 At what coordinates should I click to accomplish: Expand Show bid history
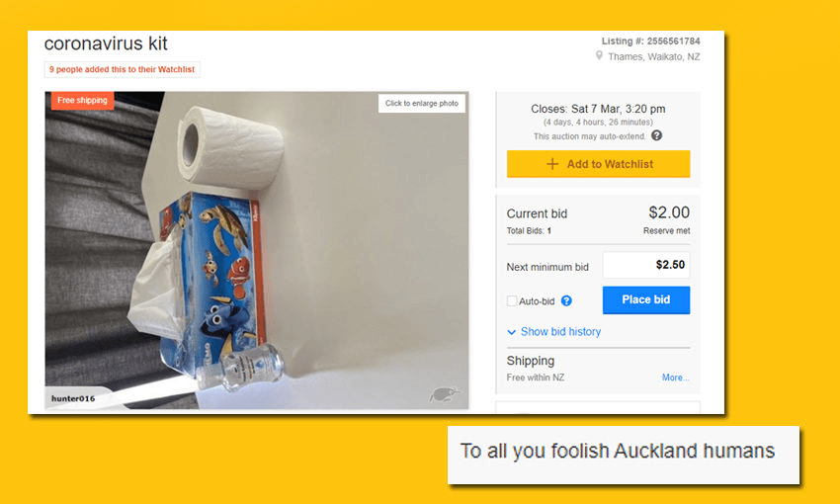553,332
